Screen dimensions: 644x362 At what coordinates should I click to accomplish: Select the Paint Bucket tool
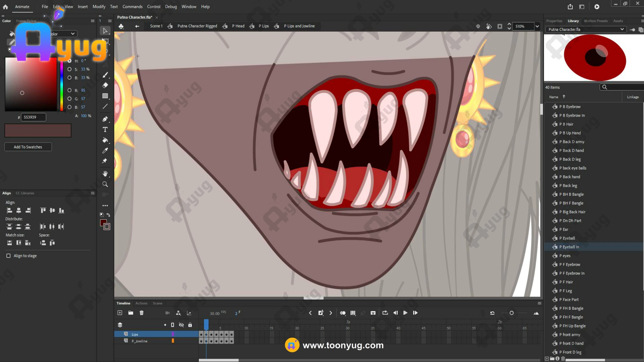point(105,140)
